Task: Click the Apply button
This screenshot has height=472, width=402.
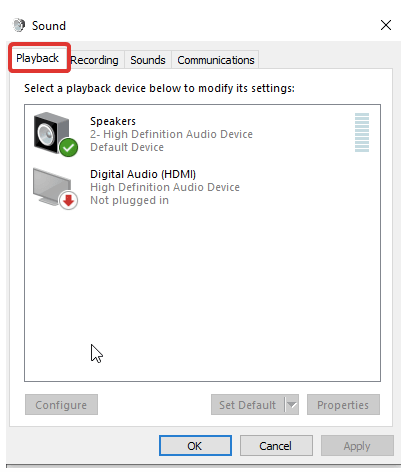Action: click(357, 446)
